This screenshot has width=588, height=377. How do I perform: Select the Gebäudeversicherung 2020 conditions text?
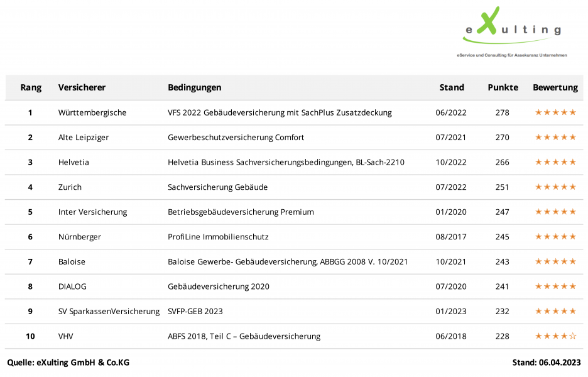point(218,287)
